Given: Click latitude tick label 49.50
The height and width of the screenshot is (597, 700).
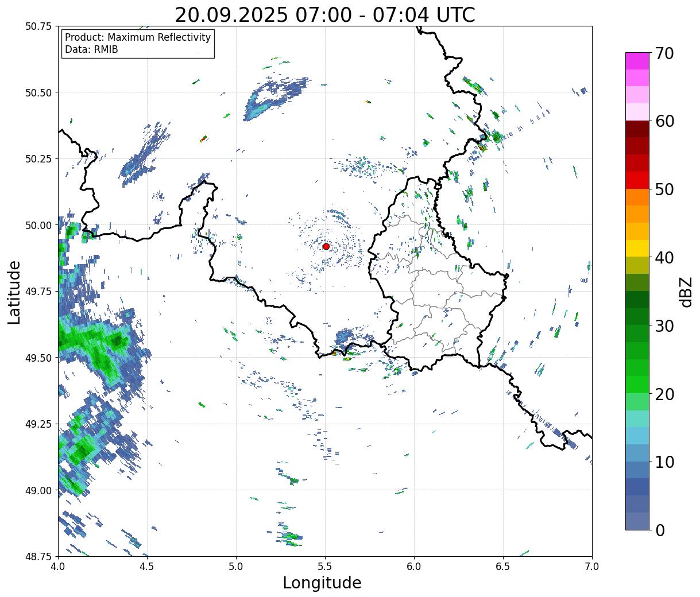Looking at the screenshot, I should click(x=38, y=358).
